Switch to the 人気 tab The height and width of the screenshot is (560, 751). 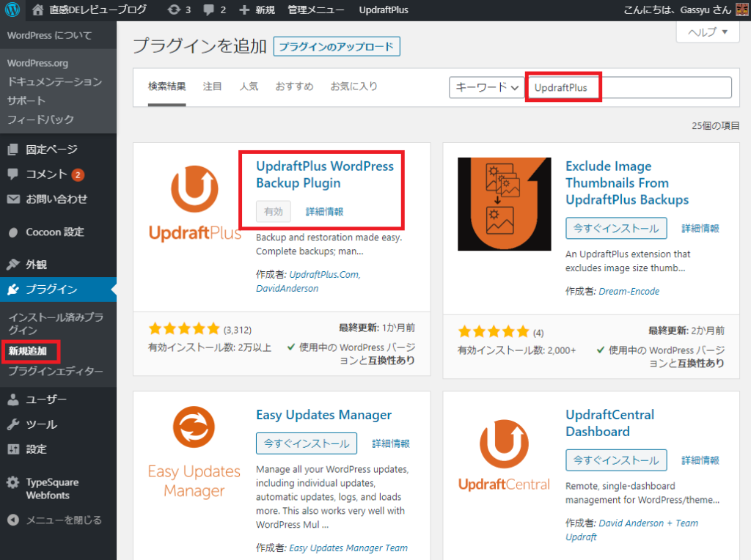(249, 86)
